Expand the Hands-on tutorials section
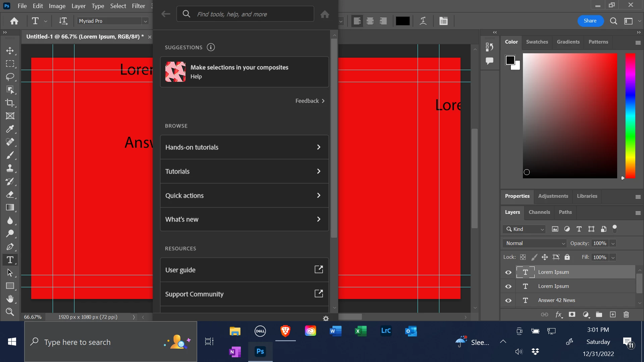The width and height of the screenshot is (644, 362). [244, 147]
